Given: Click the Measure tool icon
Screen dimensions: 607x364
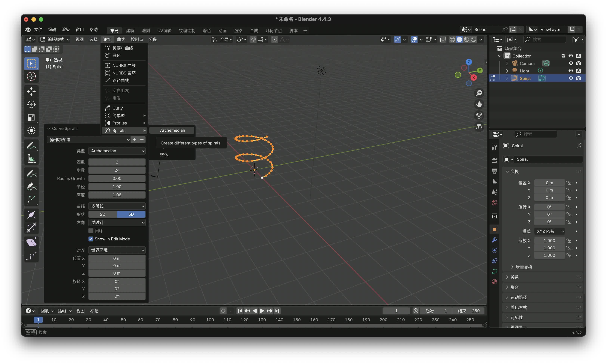Looking at the screenshot, I should pyautogui.click(x=31, y=159).
